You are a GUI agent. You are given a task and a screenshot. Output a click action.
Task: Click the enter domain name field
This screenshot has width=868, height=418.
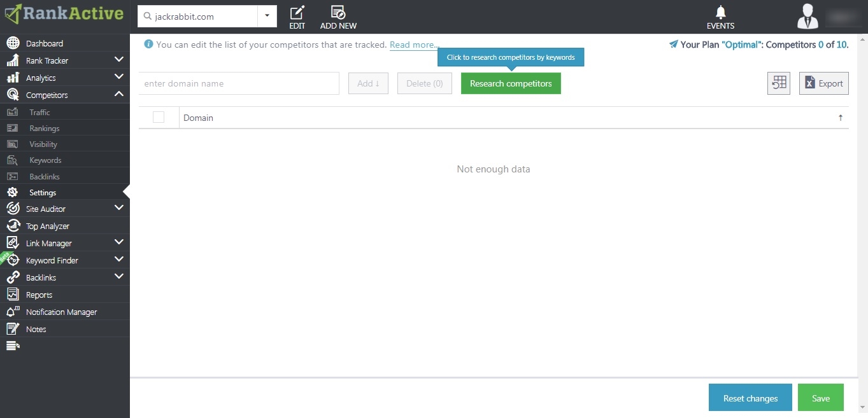click(239, 83)
